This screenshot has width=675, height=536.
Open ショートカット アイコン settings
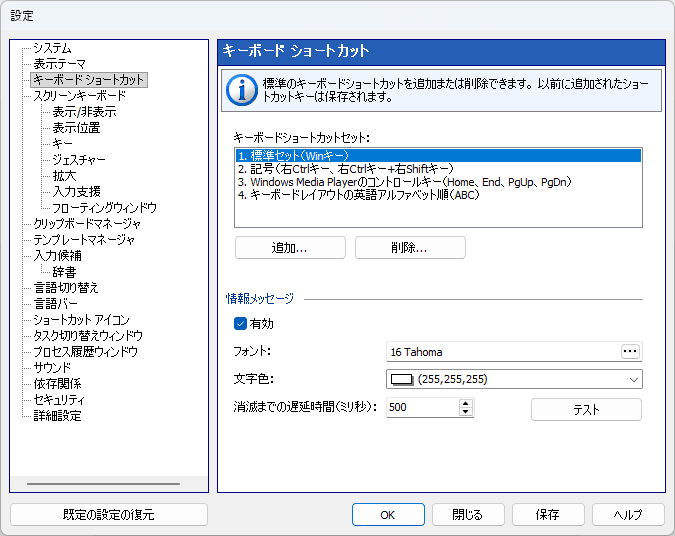(81, 319)
